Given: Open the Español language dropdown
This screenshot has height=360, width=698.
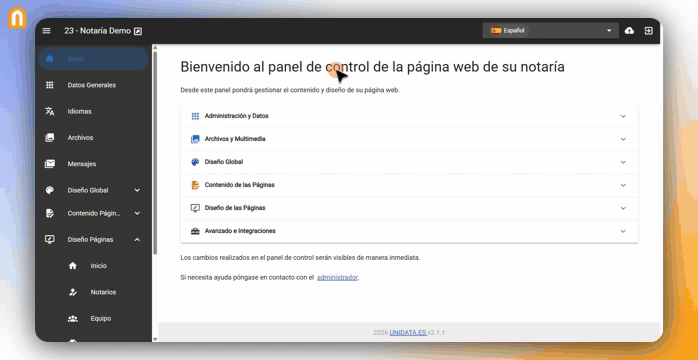Looking at the screenshot, I should [550, 31].
